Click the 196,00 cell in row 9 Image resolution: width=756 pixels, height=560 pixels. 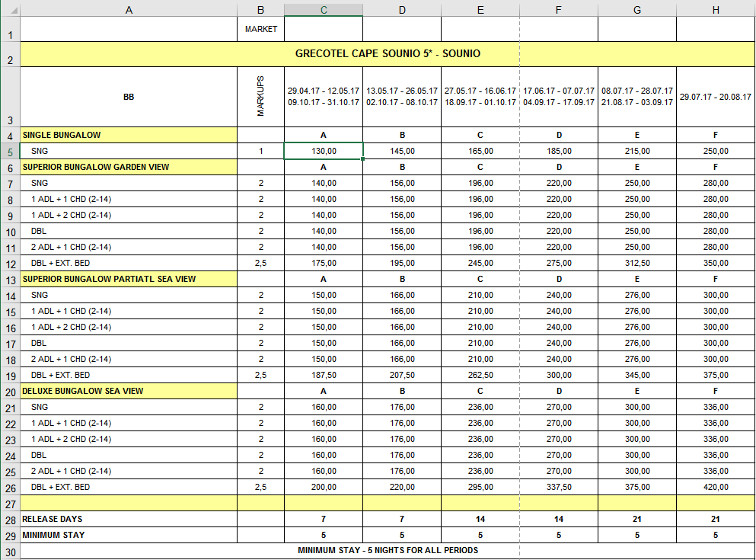480,215
